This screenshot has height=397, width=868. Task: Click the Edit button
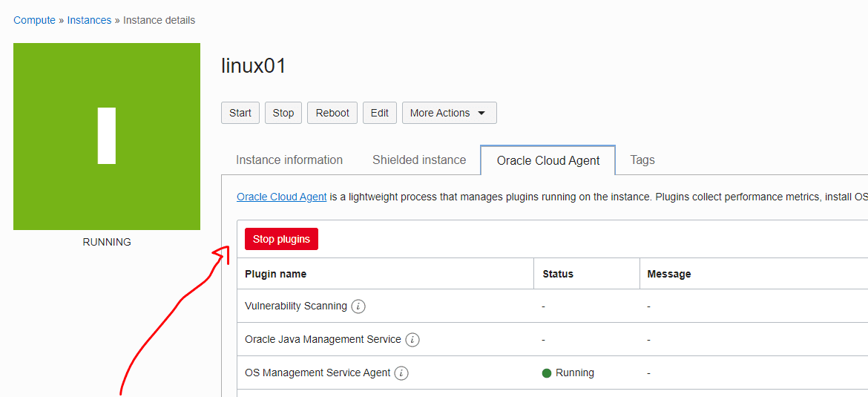(380, 113)
